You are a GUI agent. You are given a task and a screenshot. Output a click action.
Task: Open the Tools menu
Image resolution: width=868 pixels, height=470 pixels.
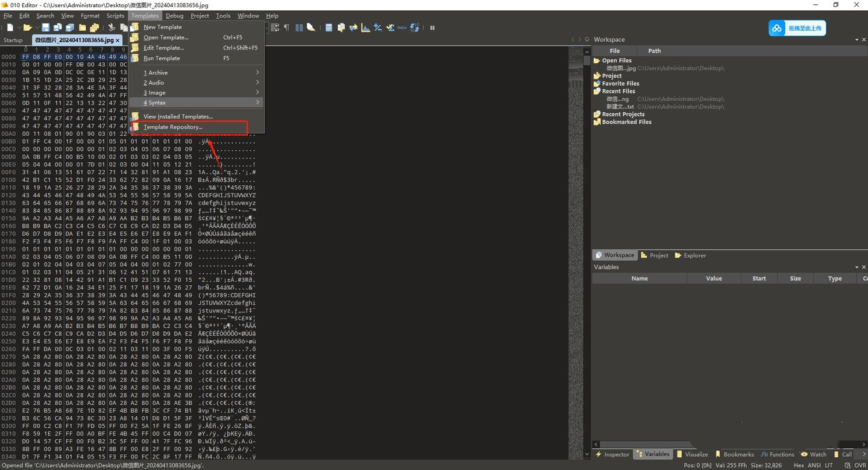[223, 16]
